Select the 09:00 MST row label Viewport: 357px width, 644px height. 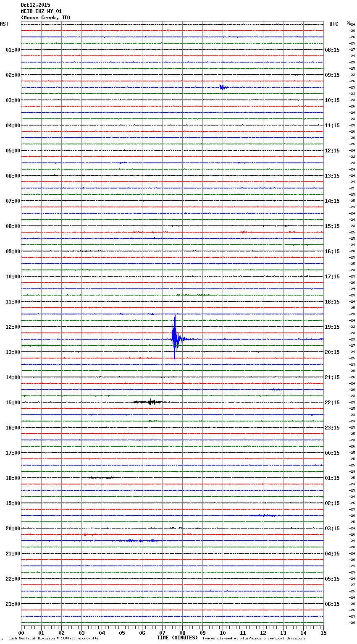[13, 251]
